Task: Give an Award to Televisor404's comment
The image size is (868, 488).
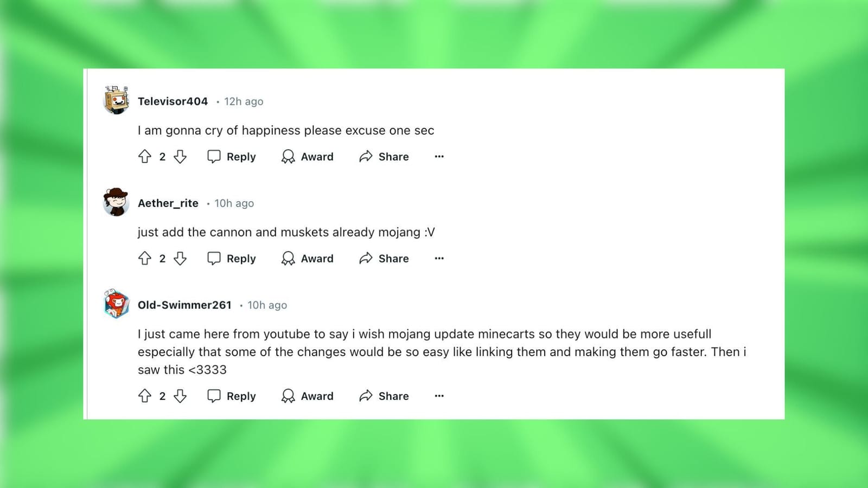Action: pyautogui.click(x=308, y=157)
